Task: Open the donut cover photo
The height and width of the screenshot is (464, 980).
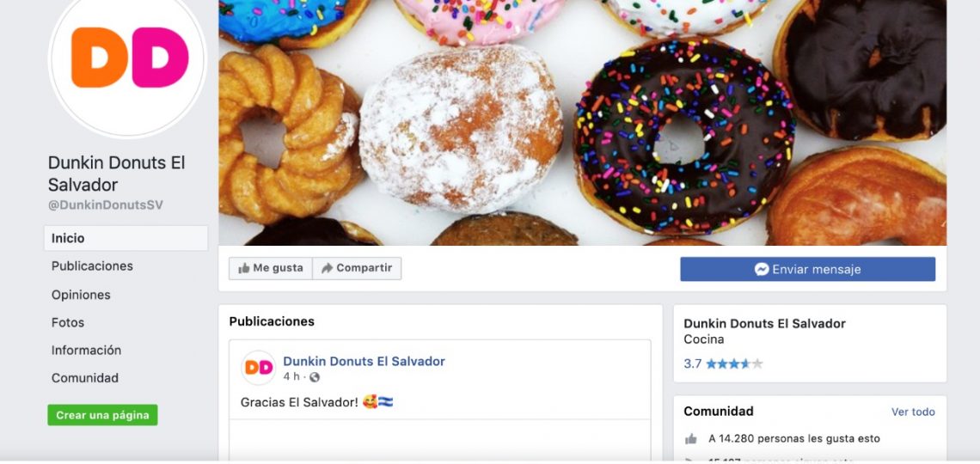Action: 583,122
